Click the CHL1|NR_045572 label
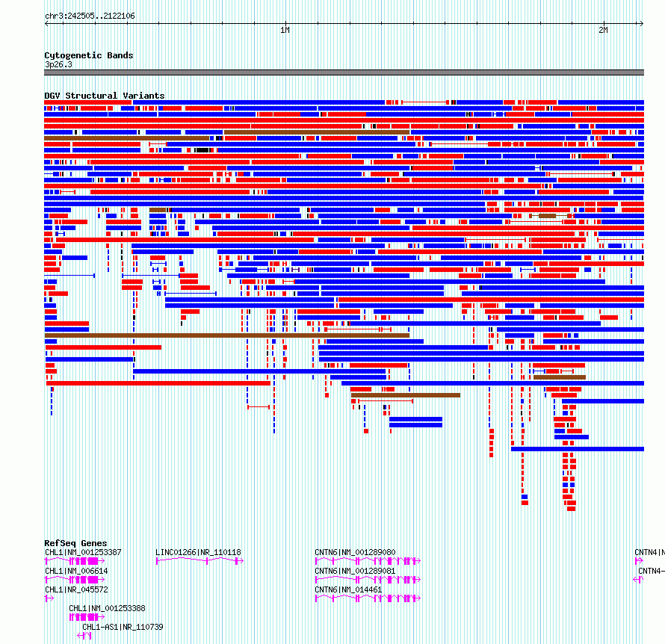This screenshot has height=644, width=665. (76, 589)
